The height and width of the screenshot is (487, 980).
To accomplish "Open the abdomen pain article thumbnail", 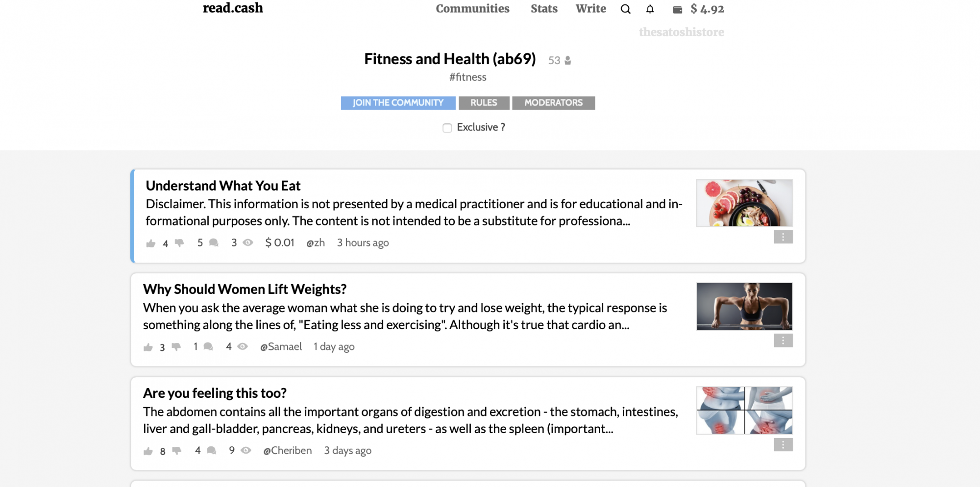I will [x=744, y=411].
